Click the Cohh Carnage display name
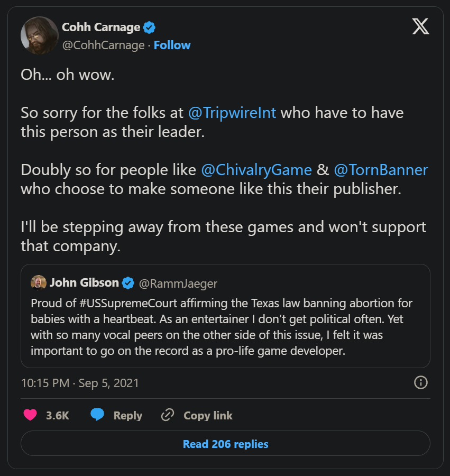 pyautogui.click(x=101, y=28)
